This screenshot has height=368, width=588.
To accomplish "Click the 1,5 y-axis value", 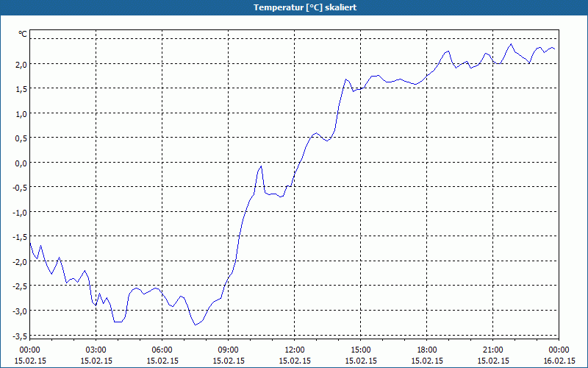I will coord(21,89).
